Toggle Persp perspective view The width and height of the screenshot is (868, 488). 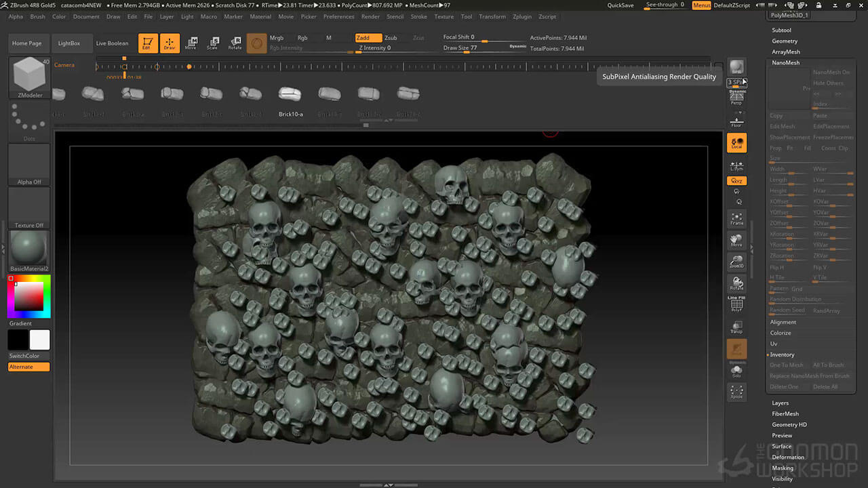[736, 99]
